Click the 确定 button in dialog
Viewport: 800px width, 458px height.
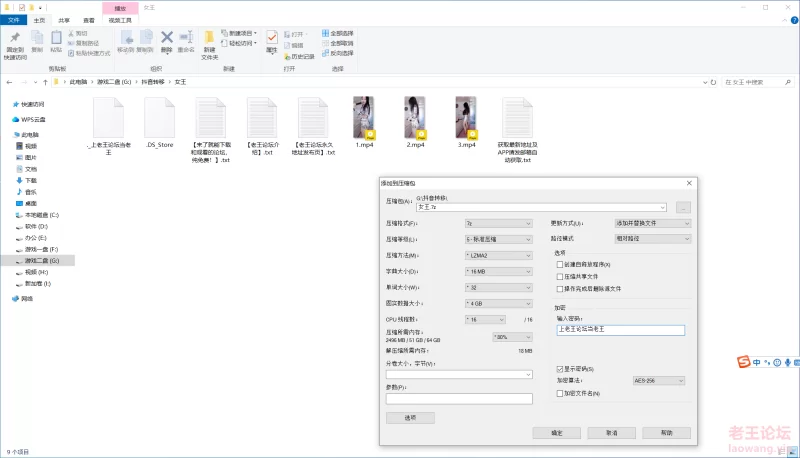pos(557,433)
